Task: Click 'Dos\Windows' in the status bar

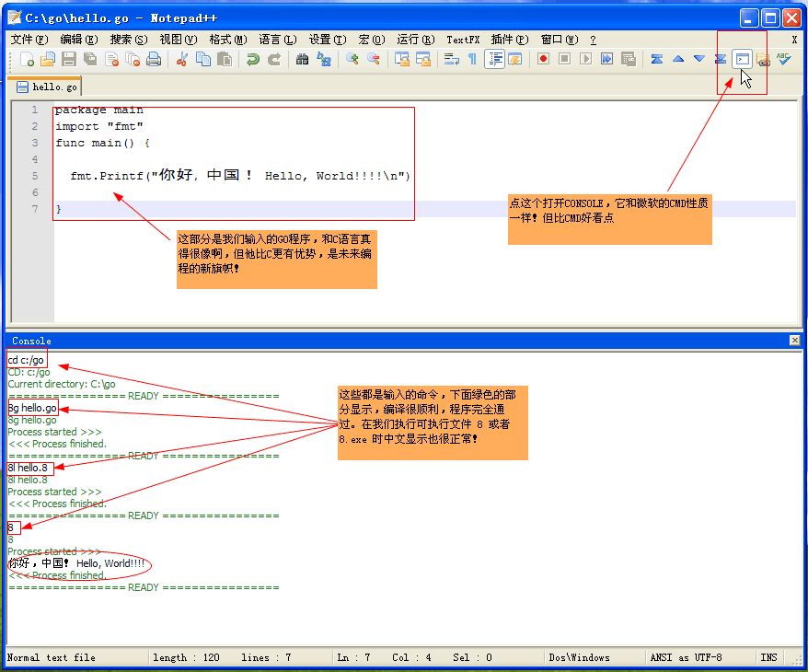Action: pyautogui.click(x=579, y=657)
